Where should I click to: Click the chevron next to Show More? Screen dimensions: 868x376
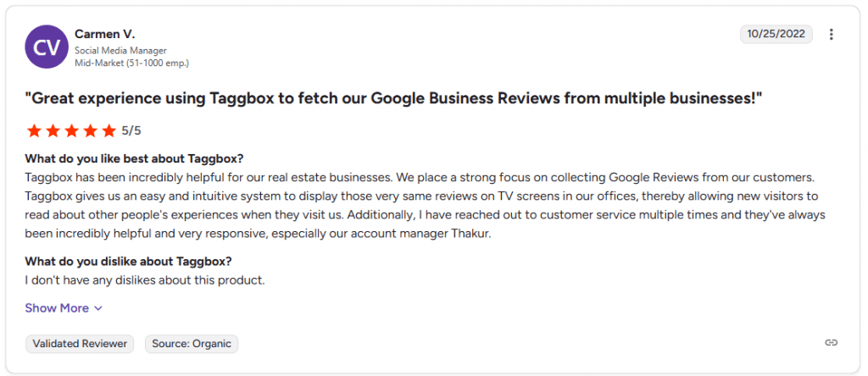pyautogui.click(x=98, y=308)
